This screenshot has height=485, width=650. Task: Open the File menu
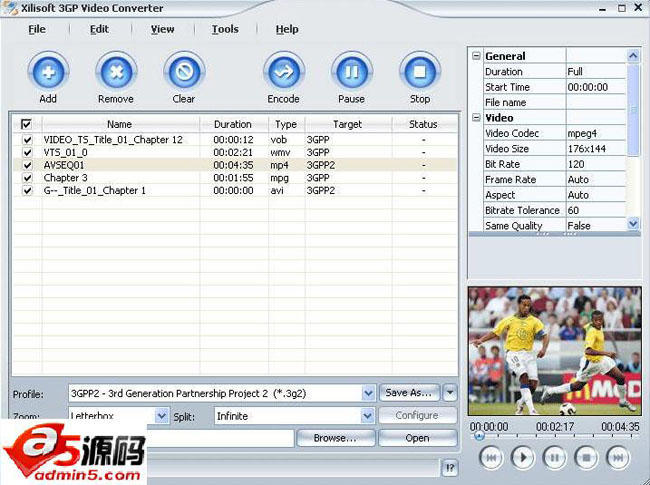pos(37,29)
